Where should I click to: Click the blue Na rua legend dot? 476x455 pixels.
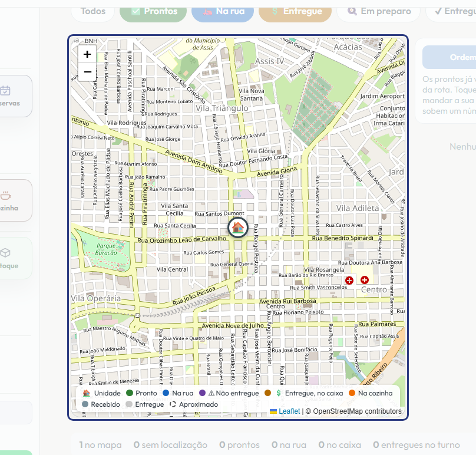(166, 393)
